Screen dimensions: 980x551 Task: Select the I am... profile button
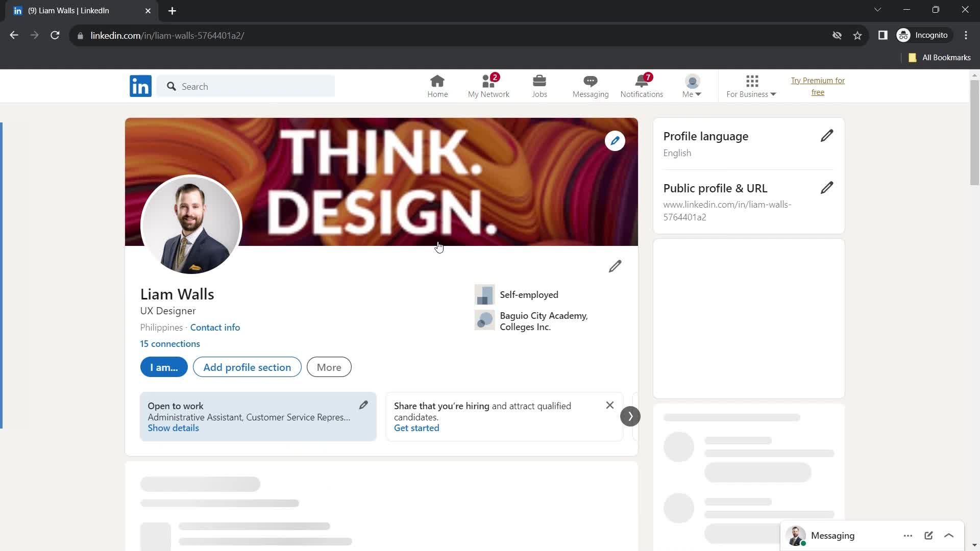click(163, 367)
